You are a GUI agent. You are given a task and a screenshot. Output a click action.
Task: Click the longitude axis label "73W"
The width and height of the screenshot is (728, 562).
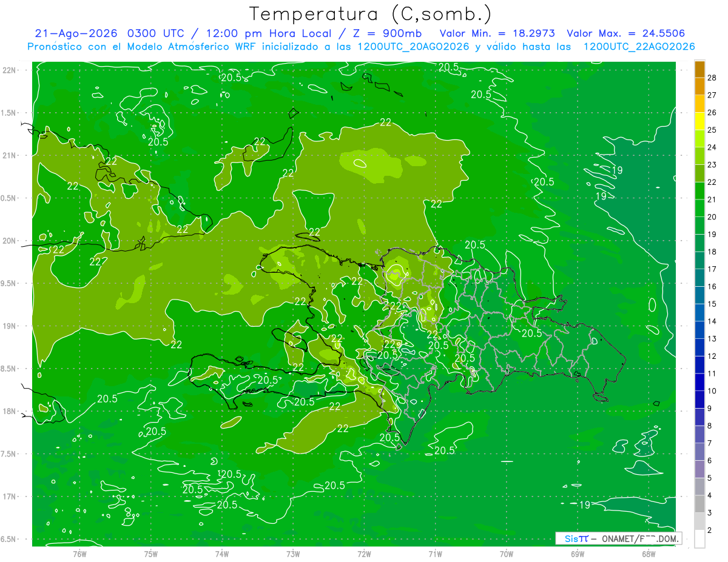pos(293,554)
